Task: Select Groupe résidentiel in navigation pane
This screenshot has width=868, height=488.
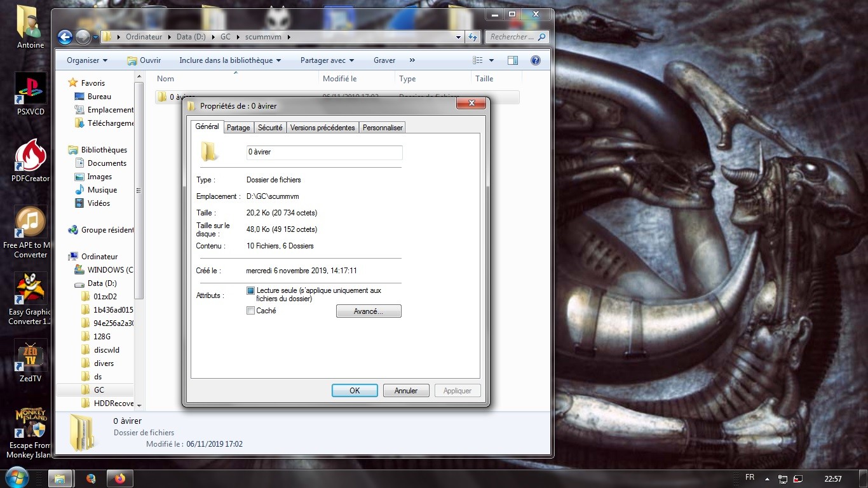Action: tap(107, 230)
